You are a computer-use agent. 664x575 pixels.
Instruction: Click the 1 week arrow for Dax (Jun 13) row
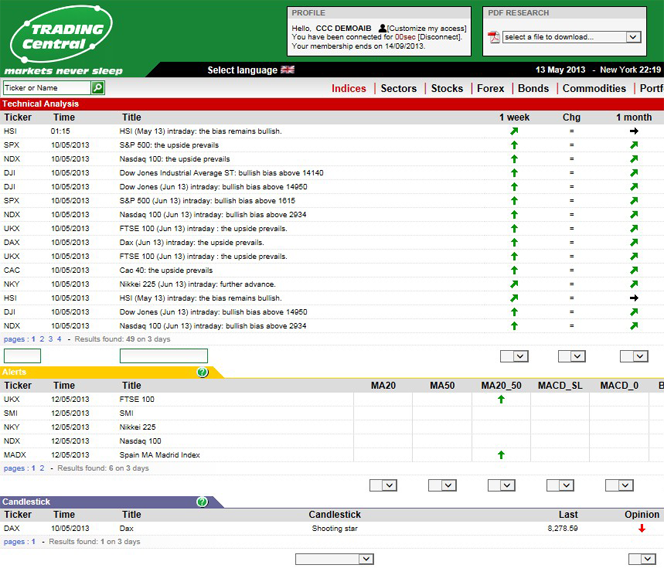(514, 243)
